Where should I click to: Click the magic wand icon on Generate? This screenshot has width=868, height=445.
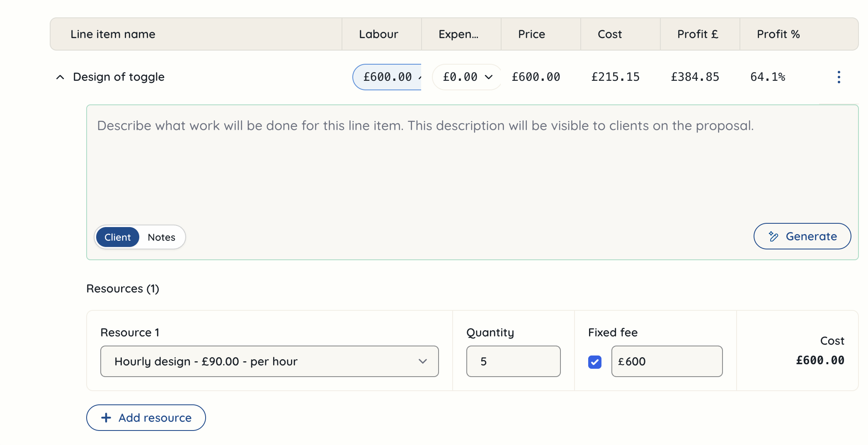(x=773, y=237)
